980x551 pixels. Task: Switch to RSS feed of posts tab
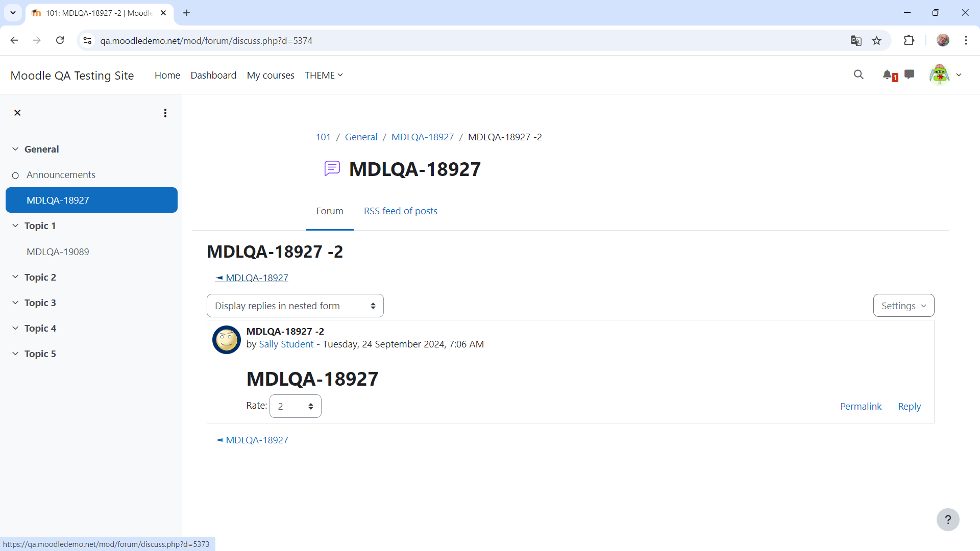point(401,211)
